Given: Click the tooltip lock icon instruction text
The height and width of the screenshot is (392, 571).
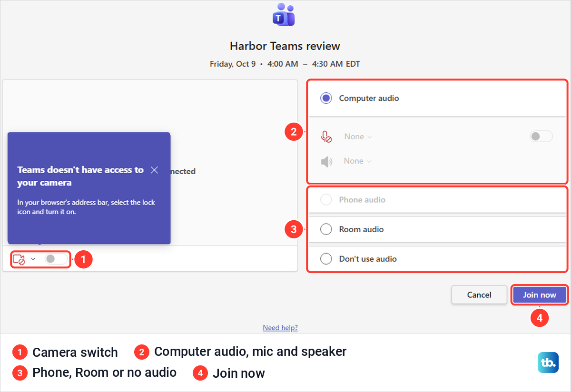Looking at the screenshot, I should pos(86,207).
